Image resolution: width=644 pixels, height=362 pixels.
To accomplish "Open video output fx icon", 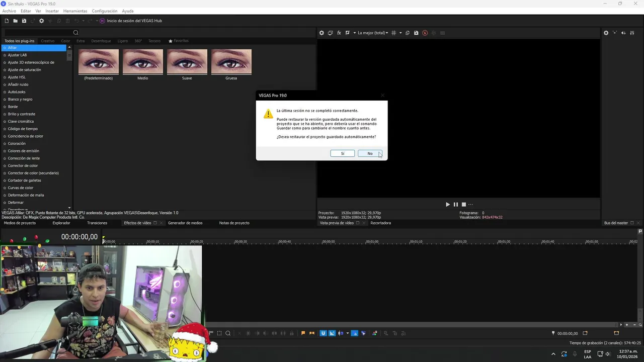I will pyautogui.click(x=339, y=33).
